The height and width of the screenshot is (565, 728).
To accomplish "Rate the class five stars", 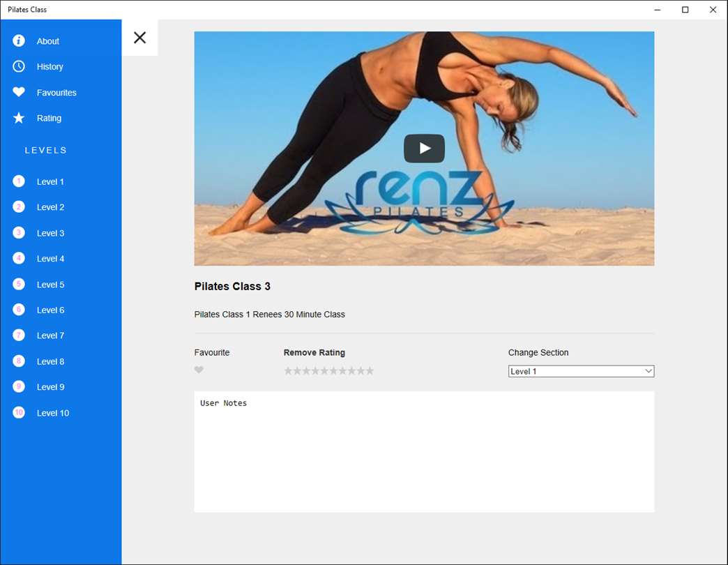I will click(x=324, y=370).
